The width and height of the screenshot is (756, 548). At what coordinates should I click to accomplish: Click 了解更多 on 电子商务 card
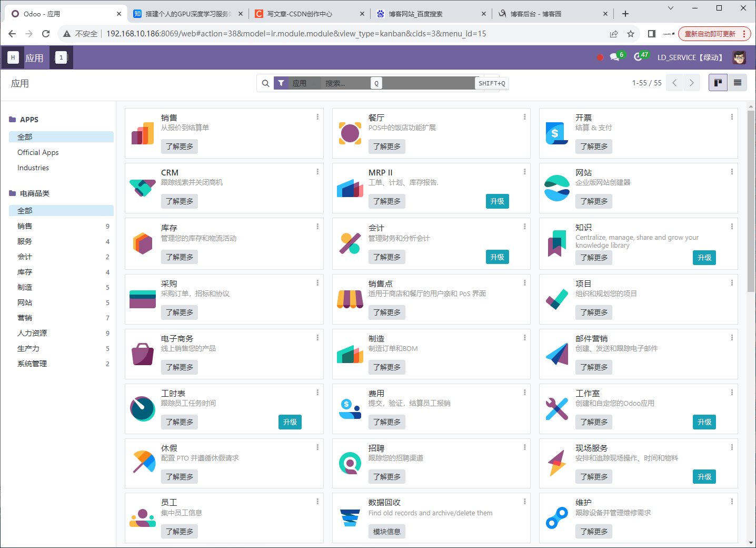coord(180,367)
